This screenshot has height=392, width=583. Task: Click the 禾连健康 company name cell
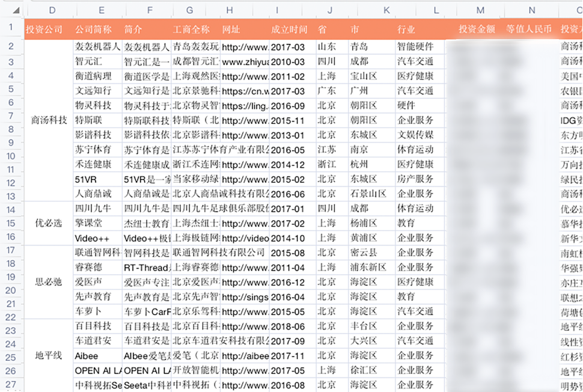98,164
